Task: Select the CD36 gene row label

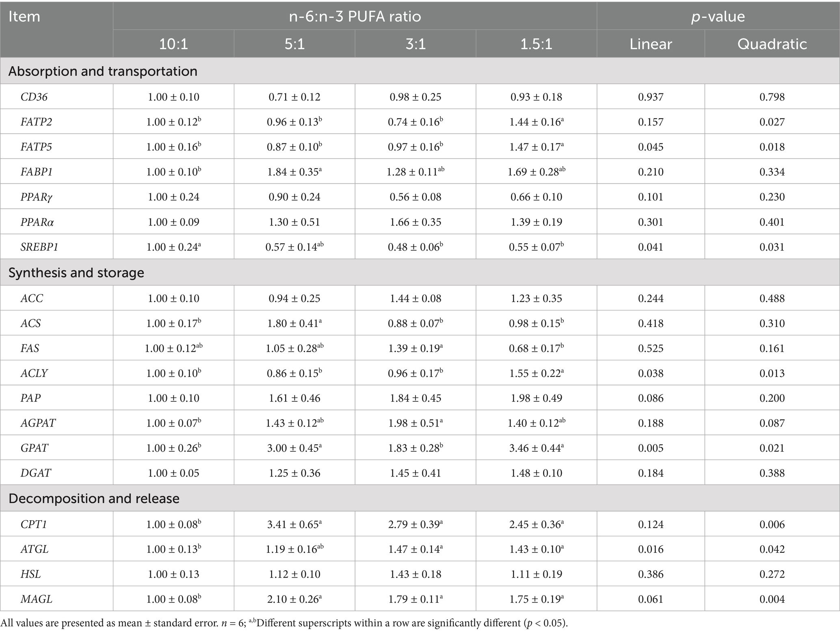Action: click(34, 97)
